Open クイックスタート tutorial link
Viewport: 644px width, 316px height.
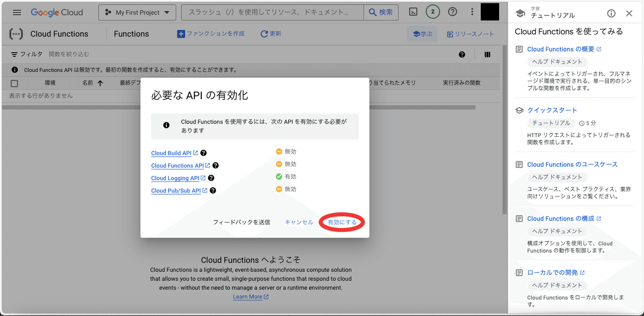click(x=552, y=110)
